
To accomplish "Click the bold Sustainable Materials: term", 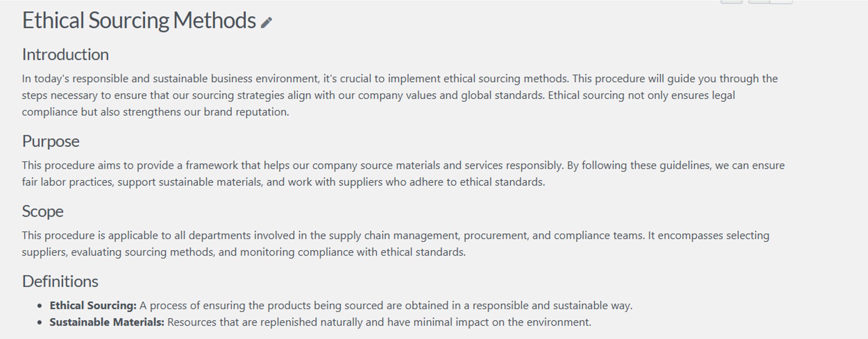I will (107, 322).
